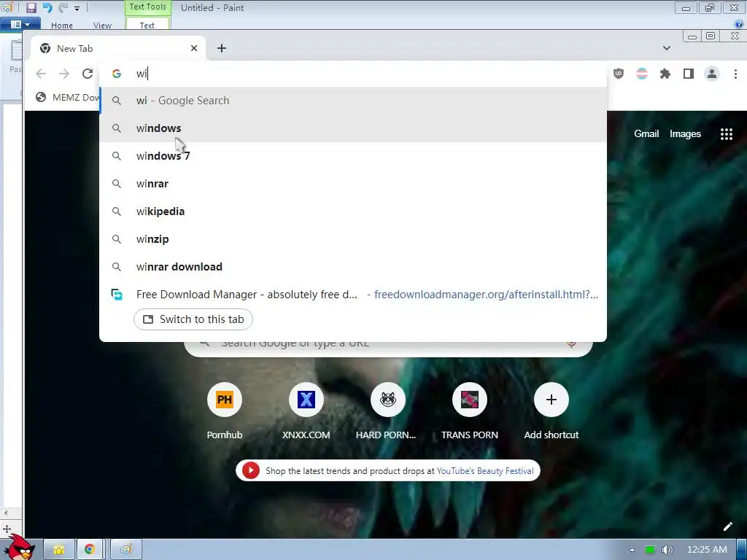Choose the 'winzip' suggestion

353,238
